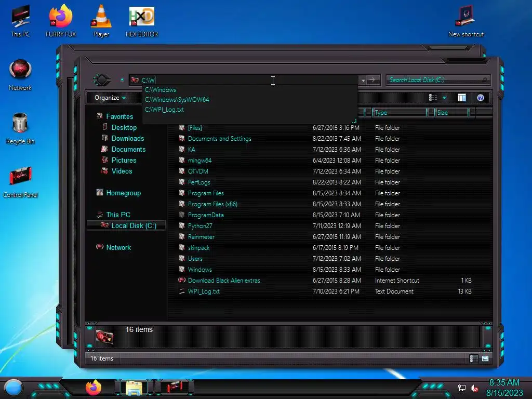Viewport: 532px width, 399px height.
Task: Open the Organize menu
Action: [110, 98]
